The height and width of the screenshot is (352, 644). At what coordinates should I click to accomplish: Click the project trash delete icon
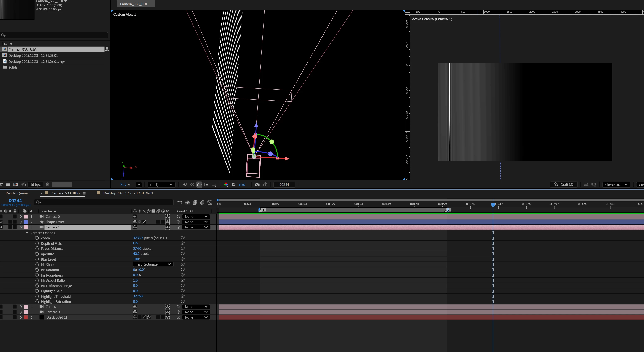(x=48, y=184)
